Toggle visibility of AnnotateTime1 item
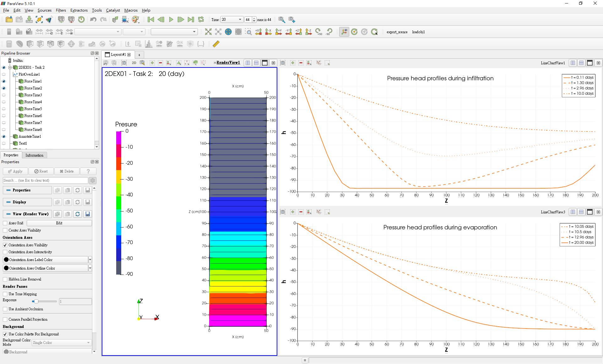Screen dimensions: 603x364 3,136
